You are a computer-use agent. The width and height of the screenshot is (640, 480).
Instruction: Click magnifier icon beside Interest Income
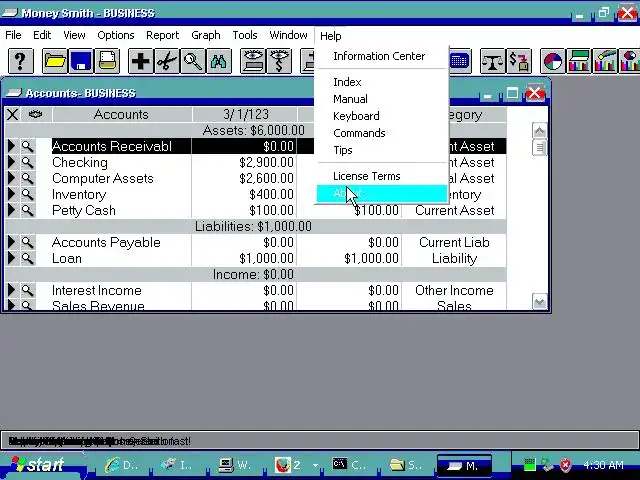27,290
